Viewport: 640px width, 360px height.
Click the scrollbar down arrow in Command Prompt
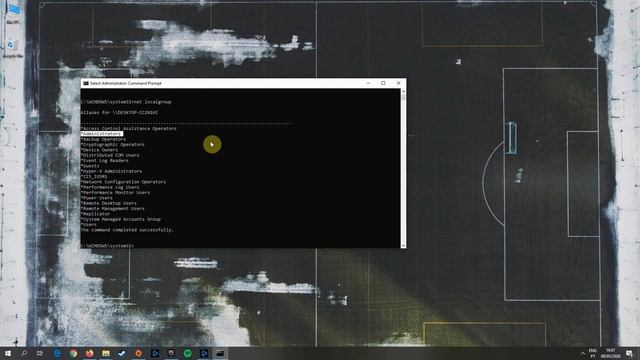404,245
